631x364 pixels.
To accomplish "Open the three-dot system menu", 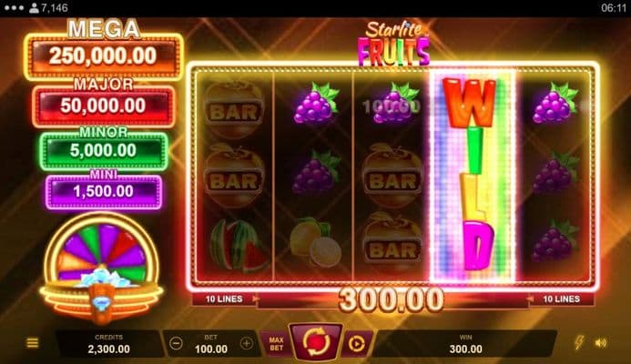I will point(14,8).
